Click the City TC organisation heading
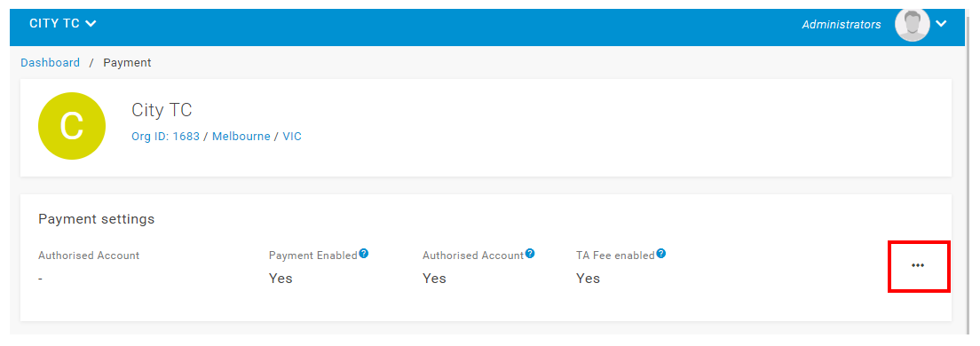This screenshot has width=980, height=346. 162,110
